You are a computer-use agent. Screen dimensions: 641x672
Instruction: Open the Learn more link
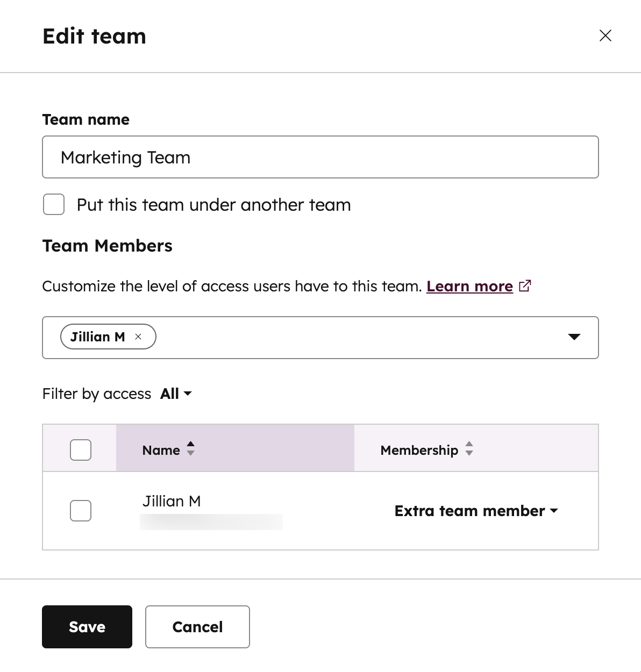tap(469, 285)
